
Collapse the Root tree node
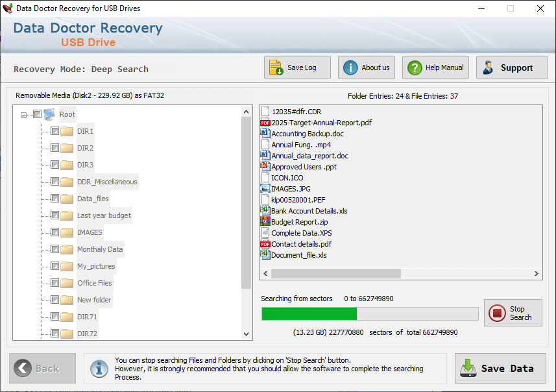click(23, 115)
